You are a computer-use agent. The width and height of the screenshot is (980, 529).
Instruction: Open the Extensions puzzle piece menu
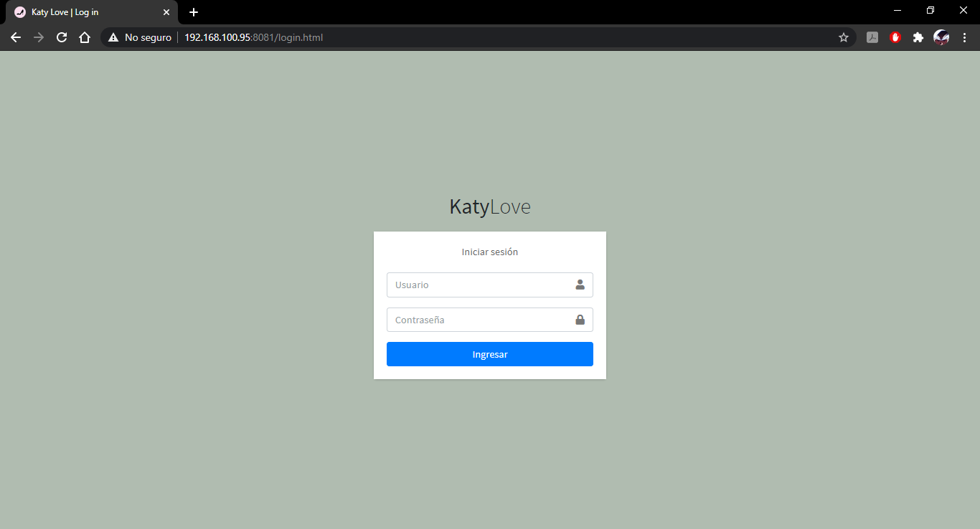pos(918,37)
